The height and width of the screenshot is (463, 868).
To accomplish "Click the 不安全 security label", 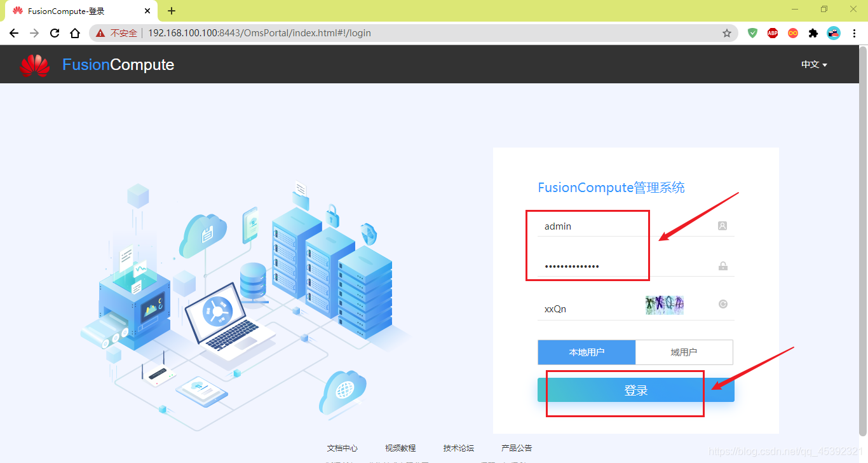I will pos(124,33).
